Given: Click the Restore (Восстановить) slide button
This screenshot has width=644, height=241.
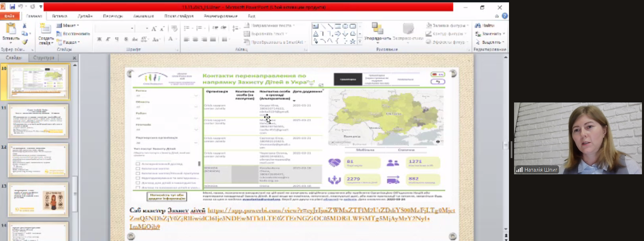Looking at the screenshot, I should point(73,34).
